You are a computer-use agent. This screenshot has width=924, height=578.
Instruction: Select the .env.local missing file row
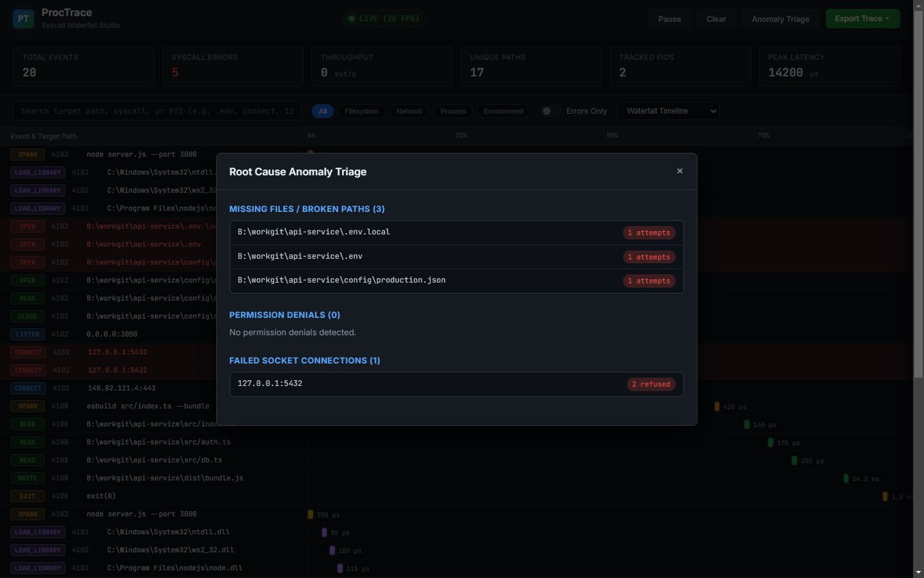[456, 232]
